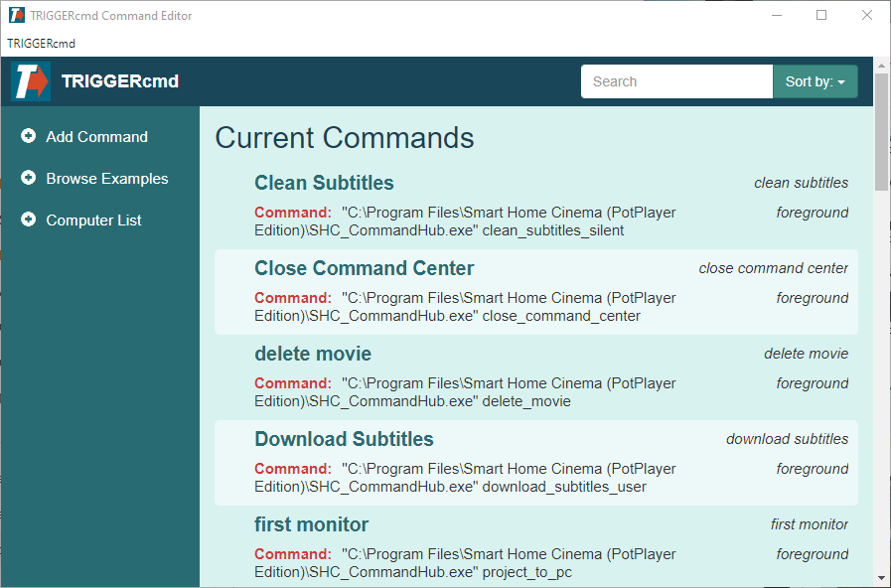The image size is (891, 588).
Task: Open the delete movie command
Action: coord(313,354)
